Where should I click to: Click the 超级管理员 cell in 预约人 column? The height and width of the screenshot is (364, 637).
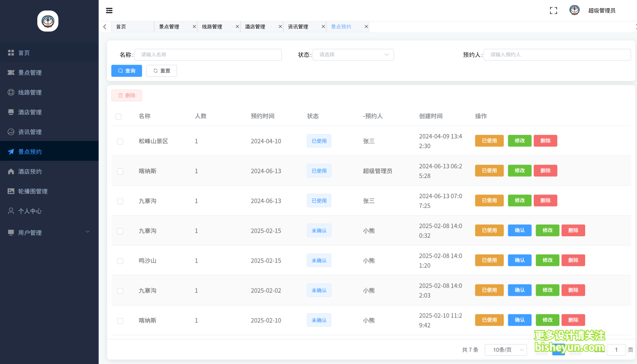click(378, 171)
